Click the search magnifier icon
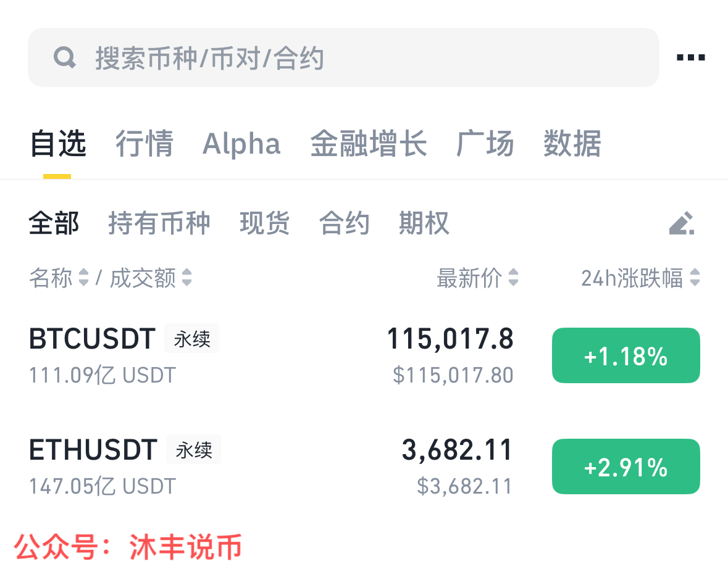728x572 pixels. coord(65,58)
